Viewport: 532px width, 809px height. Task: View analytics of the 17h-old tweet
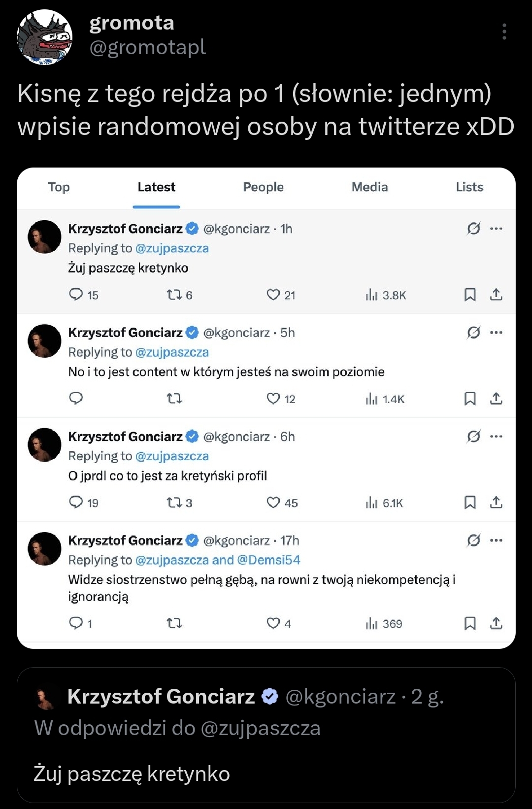[x=372, y=624]
